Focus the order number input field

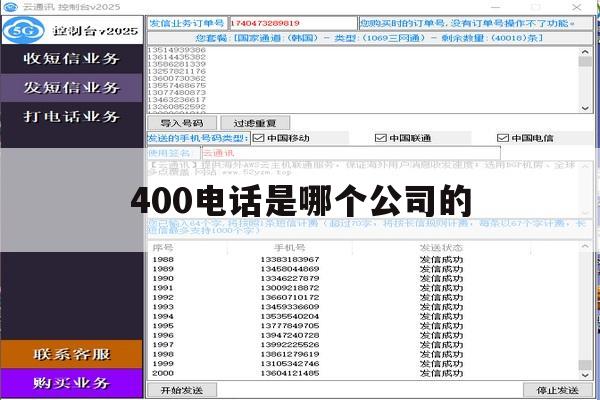293,23
